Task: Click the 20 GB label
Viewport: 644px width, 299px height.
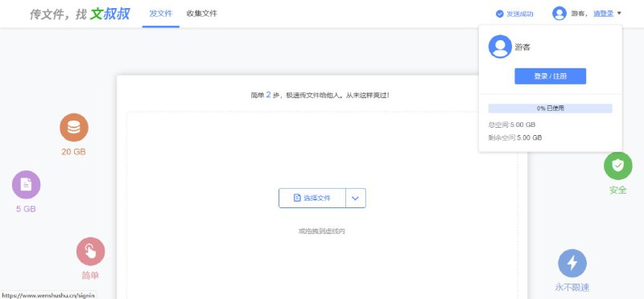Action: (x=73, y=152)
